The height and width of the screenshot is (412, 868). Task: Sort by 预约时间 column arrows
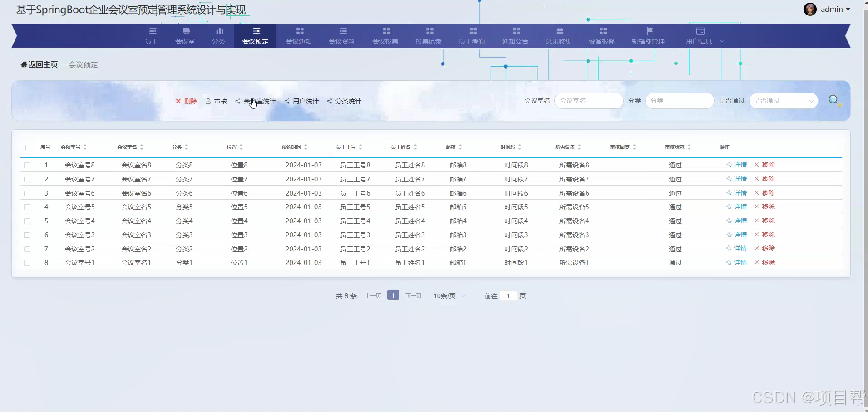(x=306, y=147)
